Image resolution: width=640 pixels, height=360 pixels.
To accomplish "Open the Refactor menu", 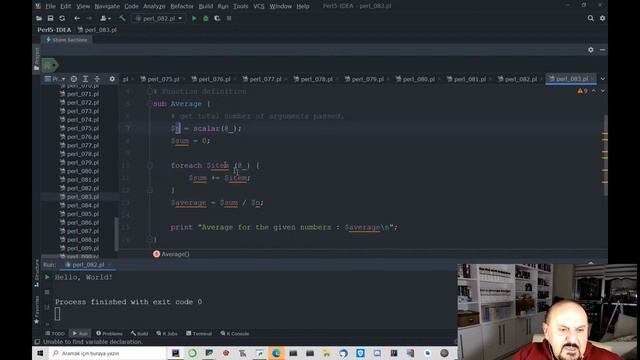I will (182, 6).
